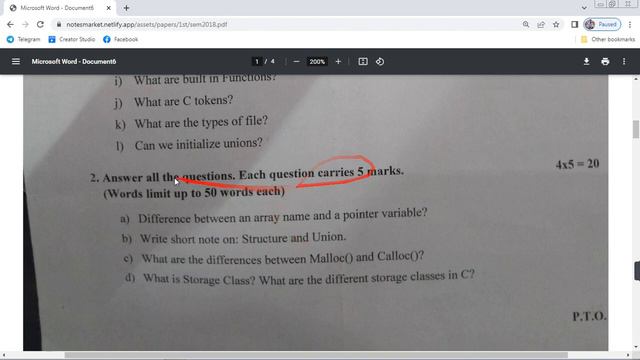Image resolution: width=640 pixels, height=360 pixels.
Task: Click the text 'What are C tokens?'
Action: point(184,100)
